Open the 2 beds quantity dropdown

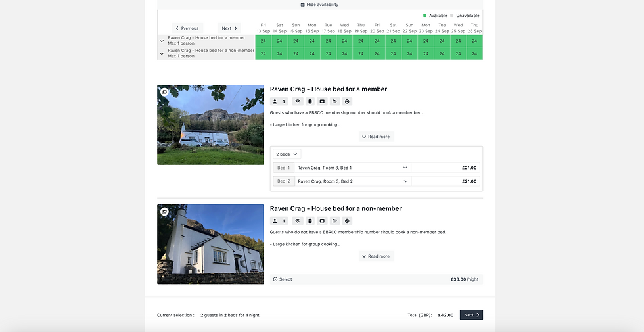(x=287, y=154)
